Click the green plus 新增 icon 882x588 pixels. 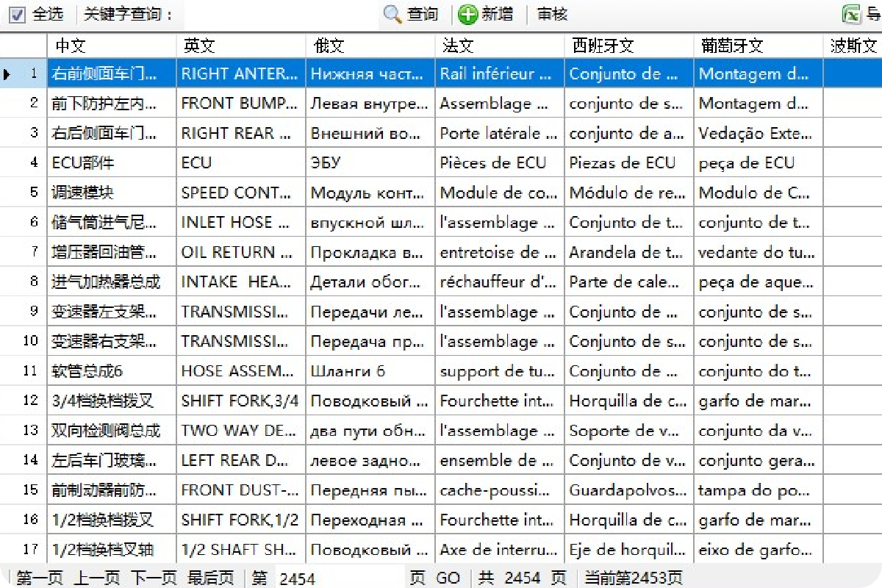coord(467,14)
